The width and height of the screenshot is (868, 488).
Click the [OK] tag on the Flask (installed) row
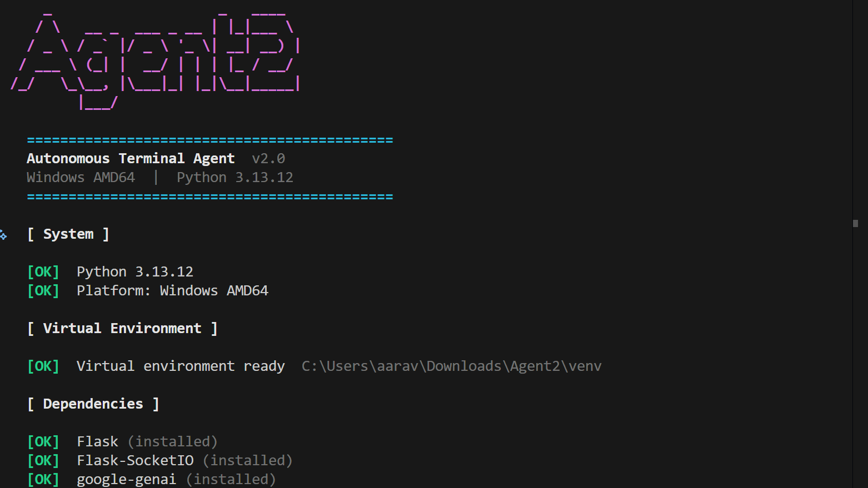(x=43, y=442)
